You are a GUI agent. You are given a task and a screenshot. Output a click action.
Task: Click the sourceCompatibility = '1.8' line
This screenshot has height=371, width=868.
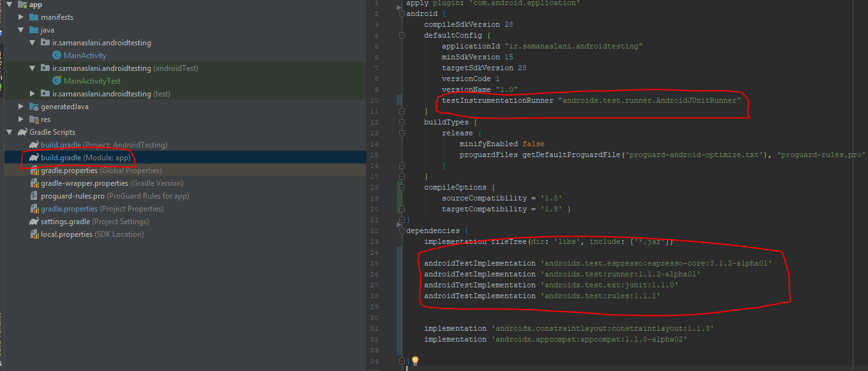502,198
